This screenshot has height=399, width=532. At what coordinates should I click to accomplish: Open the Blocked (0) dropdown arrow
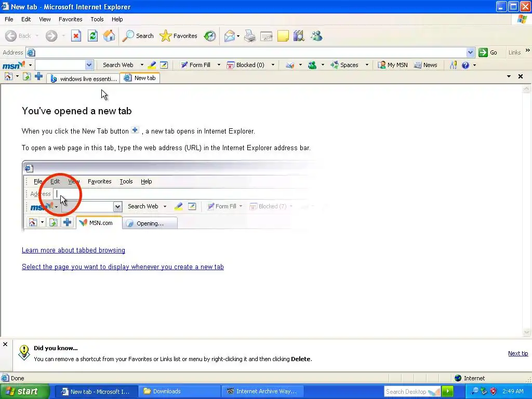[x=273, y=65]
